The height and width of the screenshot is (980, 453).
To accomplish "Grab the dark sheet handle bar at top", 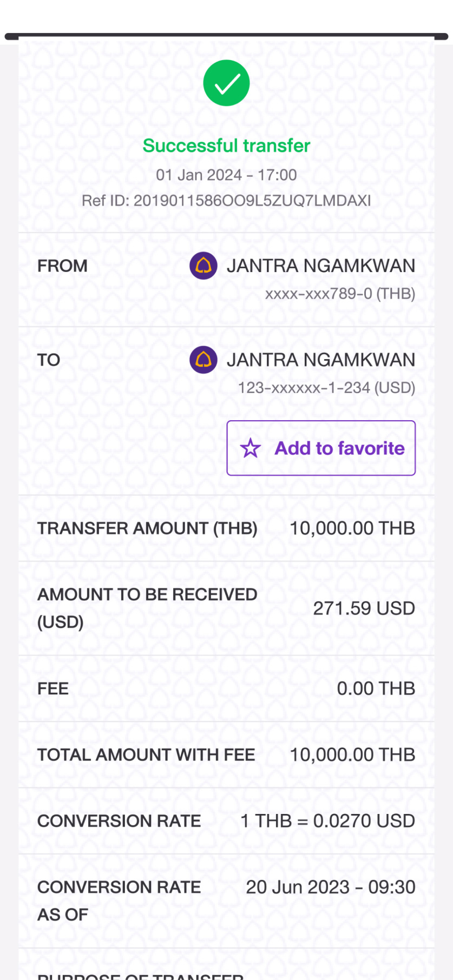I will point(226,37).
